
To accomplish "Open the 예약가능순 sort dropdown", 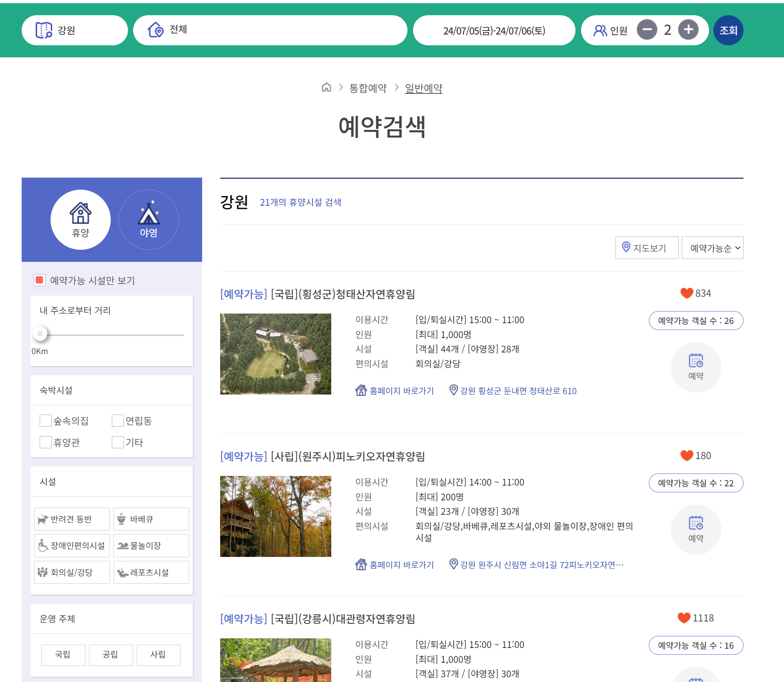I will click(x=712, y=248).
